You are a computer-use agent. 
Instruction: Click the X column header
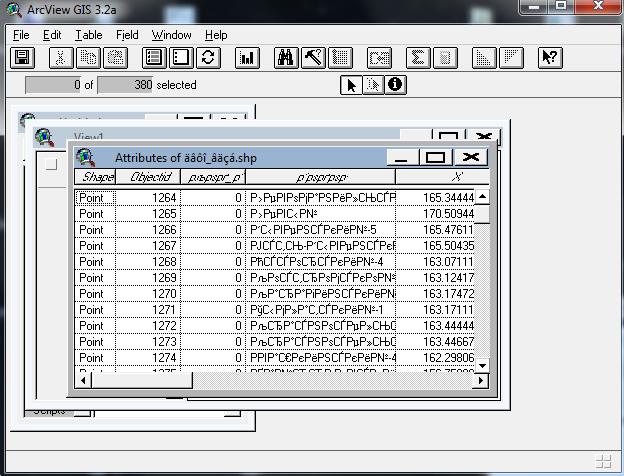click(x=442, y=177)
